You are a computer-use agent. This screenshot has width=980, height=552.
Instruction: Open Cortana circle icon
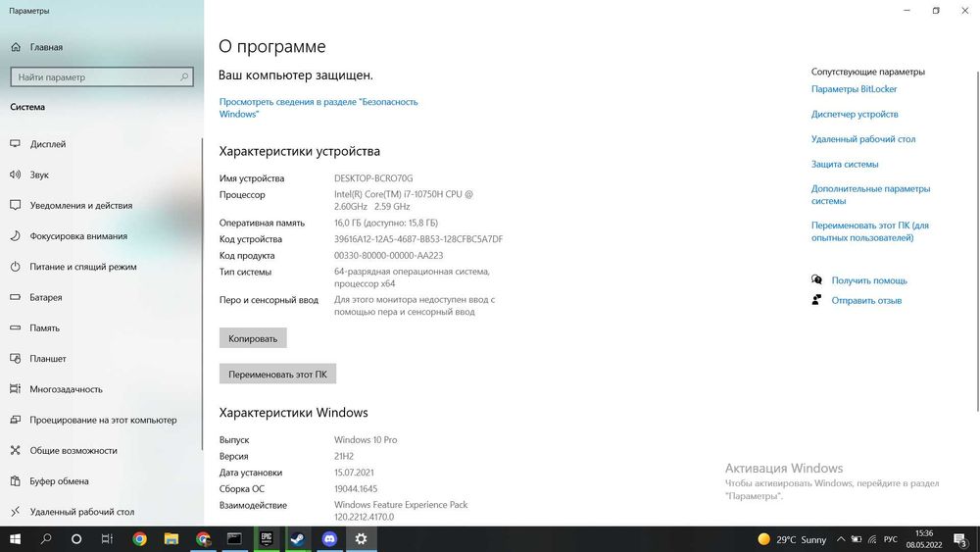tap(76, 539)
